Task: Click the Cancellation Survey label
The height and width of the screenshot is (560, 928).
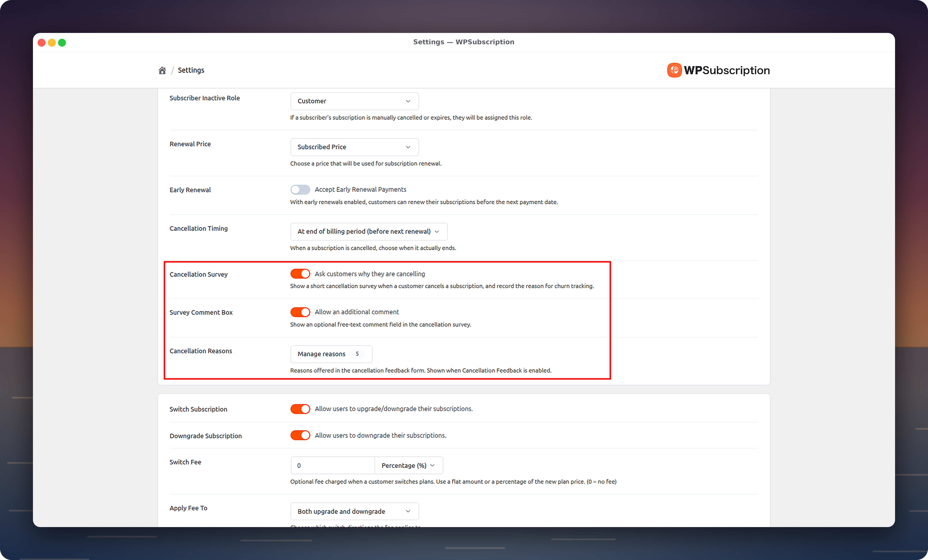Action: 199,274
